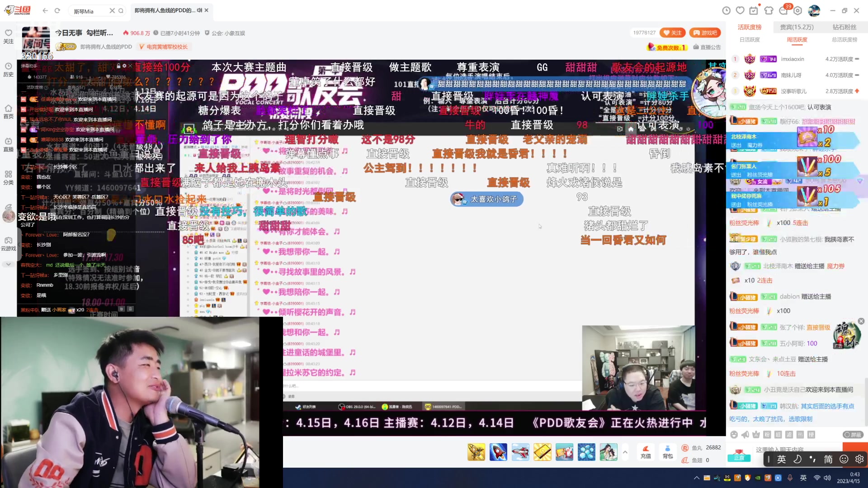Open 背包 backpack
Screen dimensions: 868x488
[x=668, y=452]
